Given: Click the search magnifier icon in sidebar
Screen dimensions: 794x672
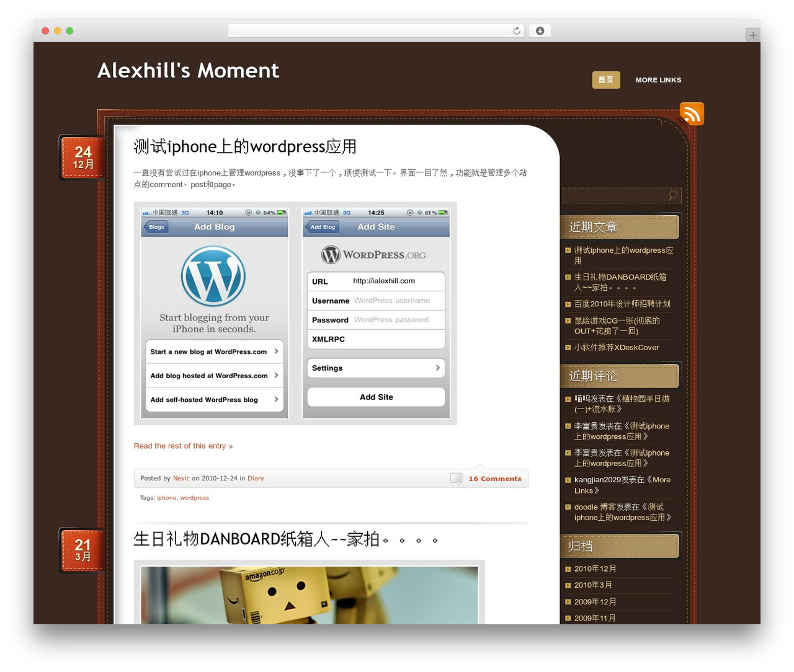Looking at the screenshot, I should point(673,196).
